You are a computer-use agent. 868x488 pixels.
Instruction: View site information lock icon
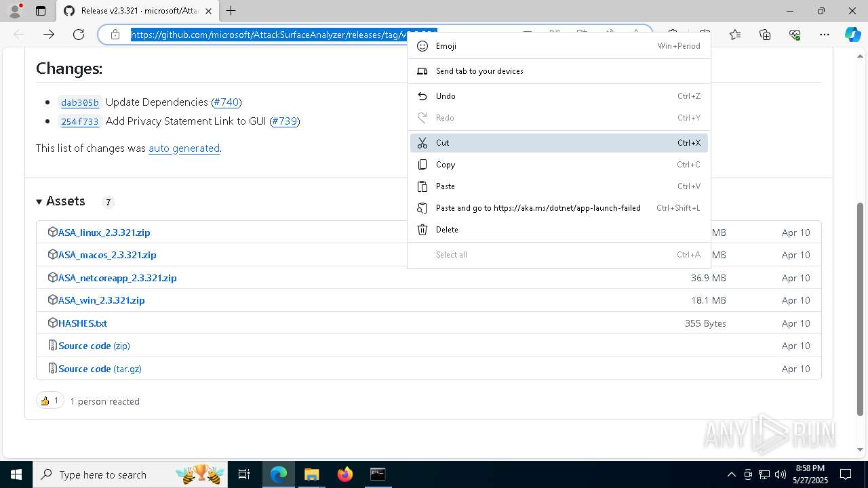115,35
